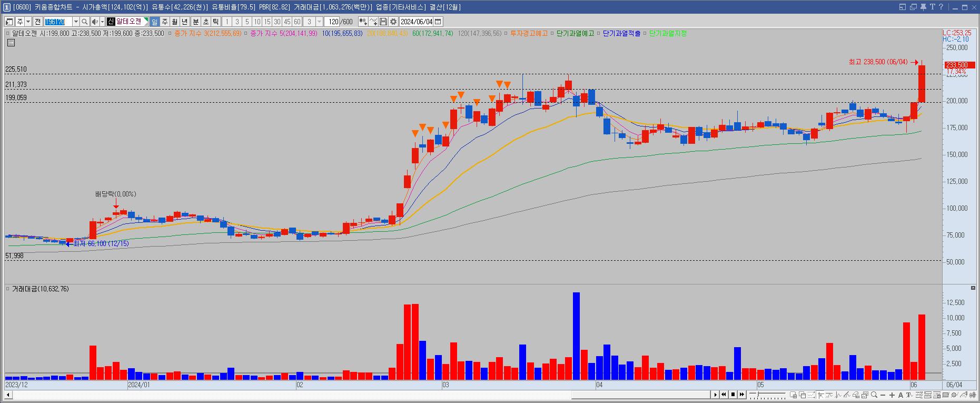Click the save chart floppy disk icon
This screenshot has height=403, width=980.
(383, 22)
